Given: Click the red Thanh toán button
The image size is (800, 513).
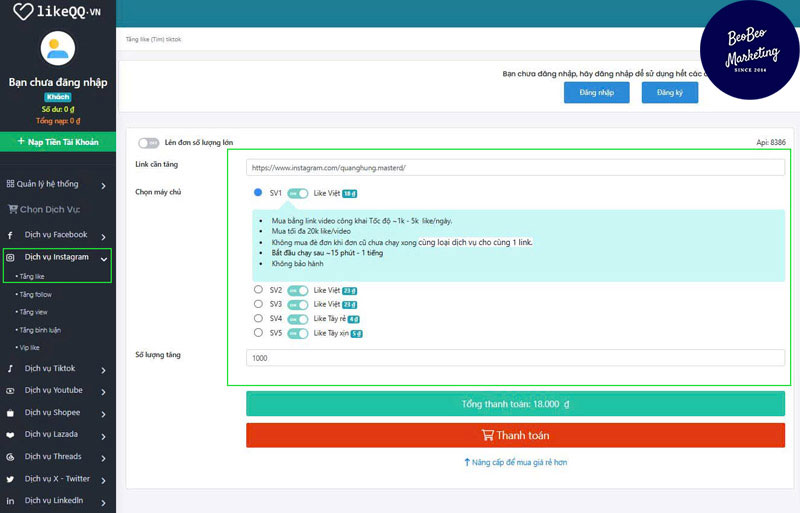Looking at the screenshot, I should [x=515, y=435].
